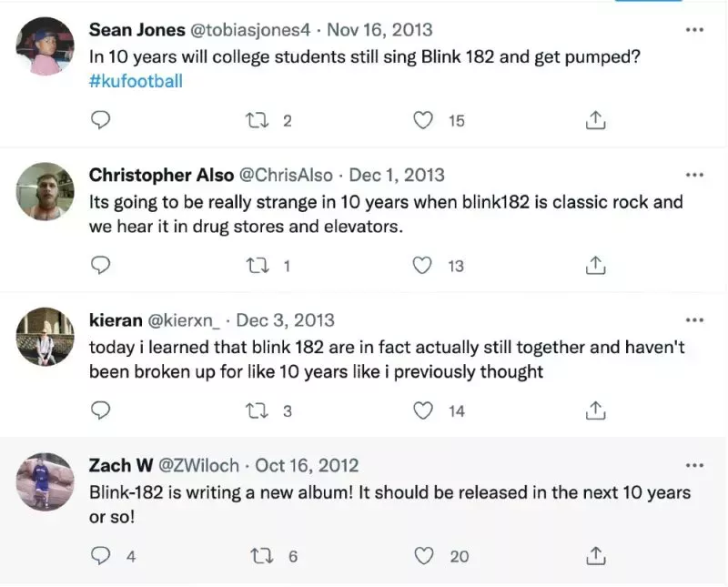View kieran's profile picture
This screenshot has height=587, width=728.
(x=45, y=336)
